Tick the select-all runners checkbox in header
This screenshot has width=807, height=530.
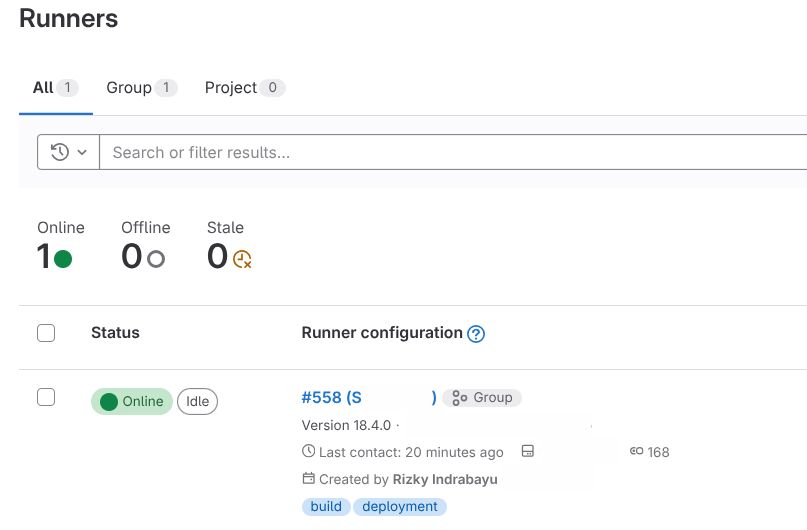[46, 333]
